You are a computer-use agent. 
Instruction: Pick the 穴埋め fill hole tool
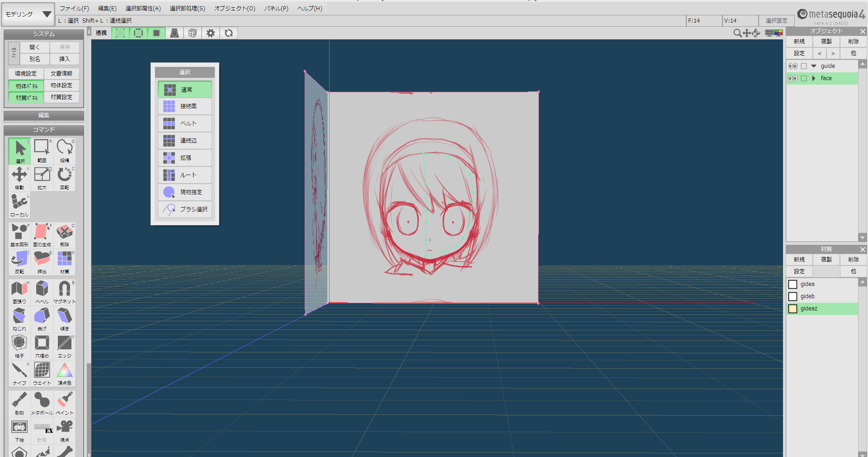42,347
